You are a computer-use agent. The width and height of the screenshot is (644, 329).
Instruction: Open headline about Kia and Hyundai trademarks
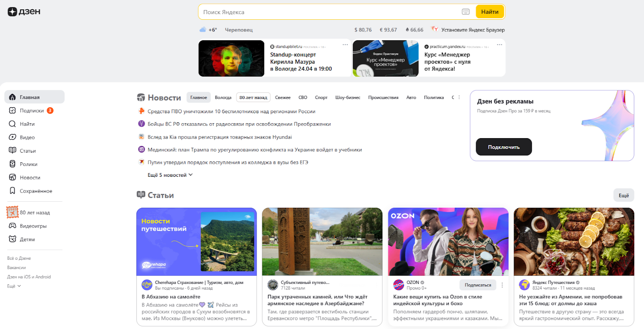click(220, 137)
